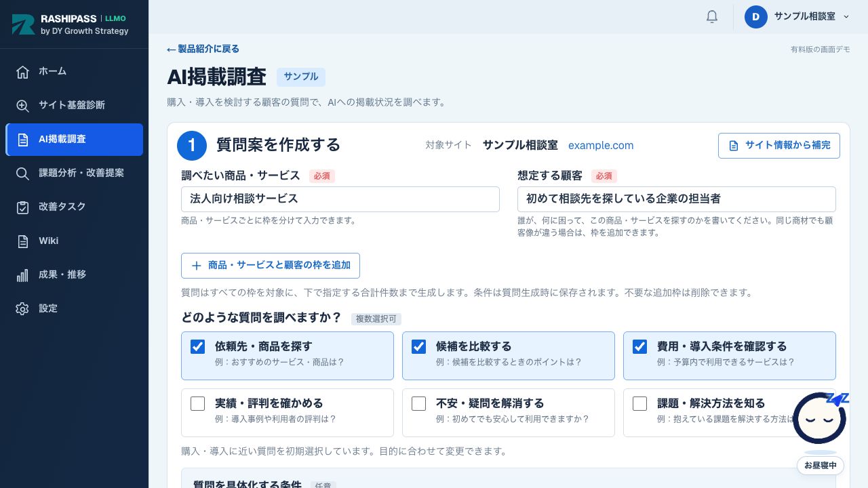The image size is (868, 488).
Task: Check 課題・解決方法を知る checkbox
Action: click(639, 403)
